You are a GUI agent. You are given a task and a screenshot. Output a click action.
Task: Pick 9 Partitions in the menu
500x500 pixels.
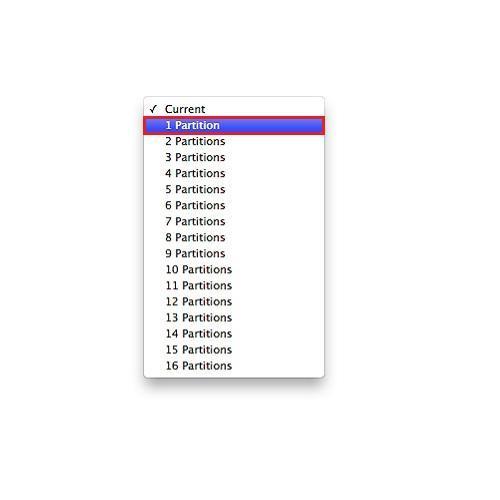pyautogui.click(x=234, y=253)
